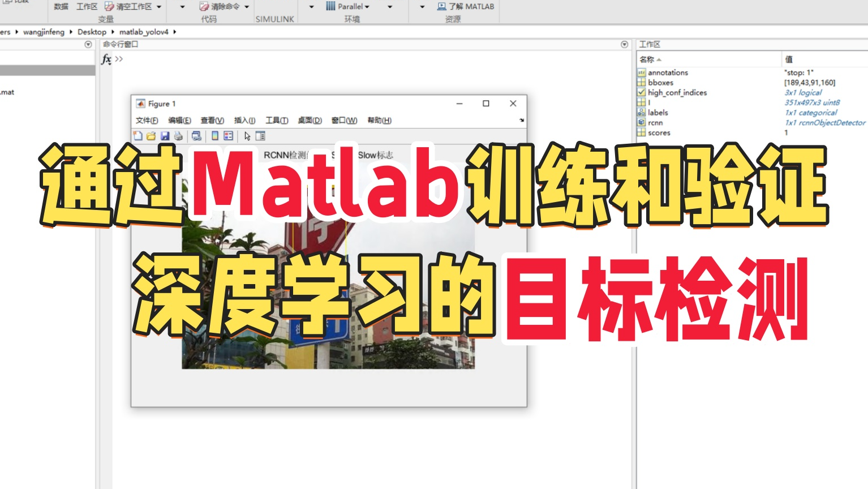Click the scores variable icon
Image resolution: width=868 pixels, height=489 pixels.
[x=641, y=132]
